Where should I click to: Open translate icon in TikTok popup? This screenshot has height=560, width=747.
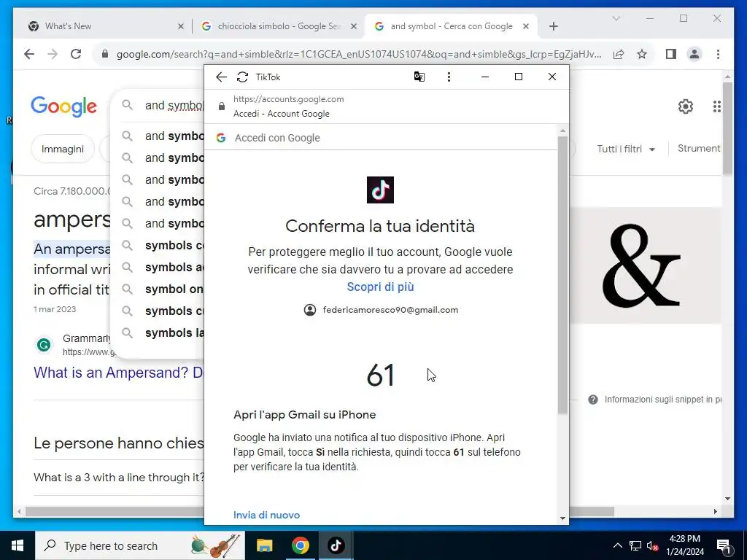click(x=419, y=77)
